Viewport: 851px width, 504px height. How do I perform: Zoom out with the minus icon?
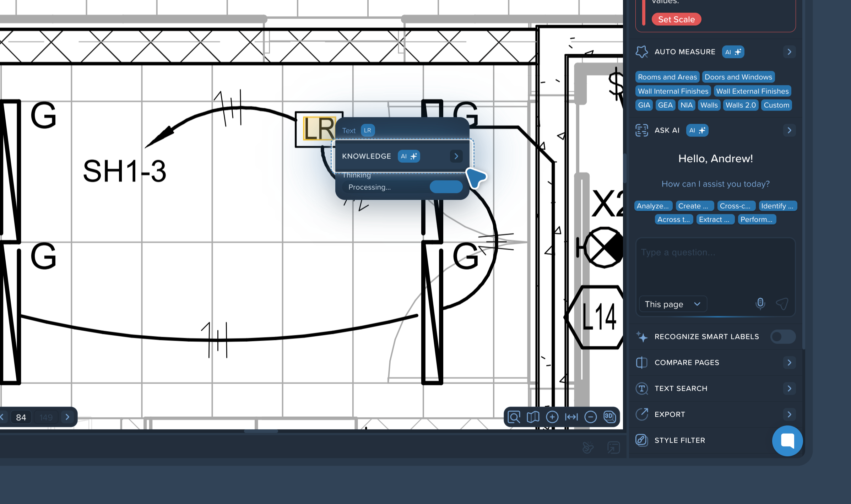590,417
